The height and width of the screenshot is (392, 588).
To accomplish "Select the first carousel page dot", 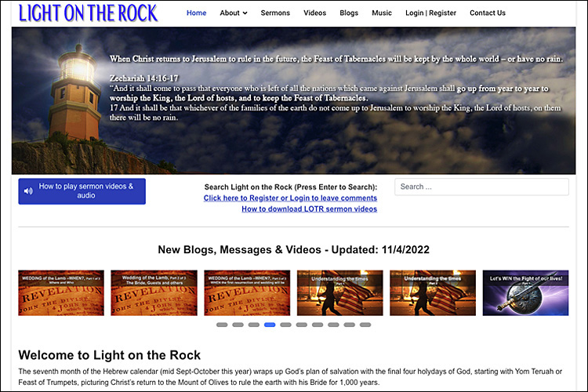I will tap(222, 325).
